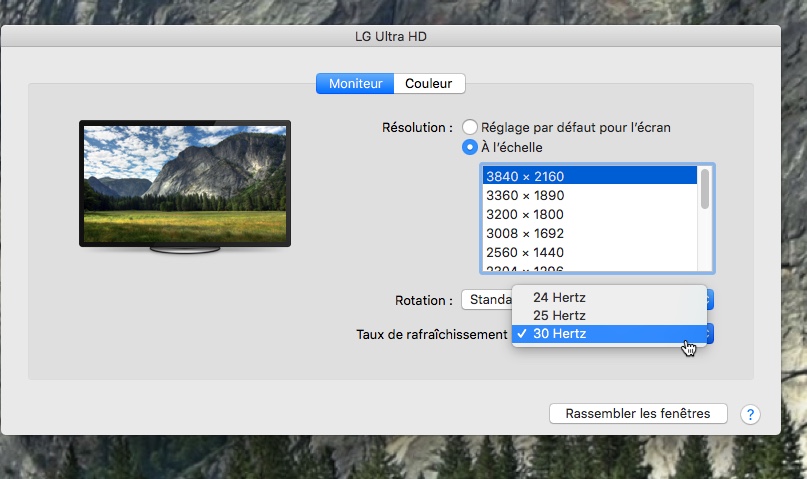Screen dimensions: 807x479
Task: Pick 25 Hertz refresh rate
Action: pos(609,315)
